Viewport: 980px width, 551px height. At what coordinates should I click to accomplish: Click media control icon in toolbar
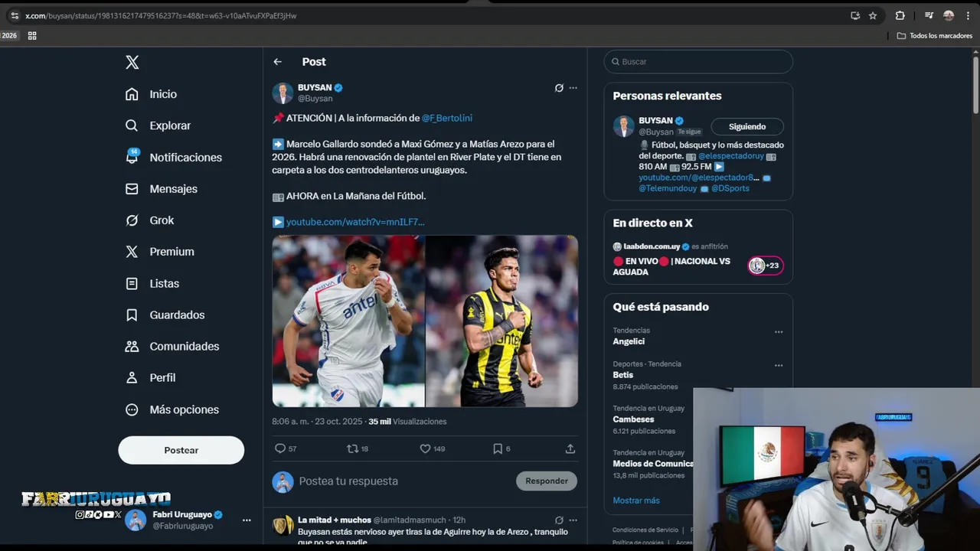pyautogui.click(x=929, y=15)
